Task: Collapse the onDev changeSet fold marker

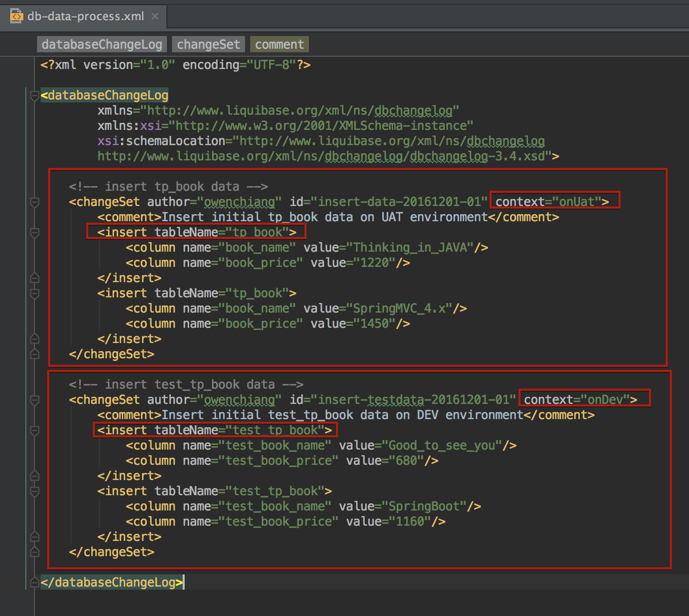Action: click(35, 400)
